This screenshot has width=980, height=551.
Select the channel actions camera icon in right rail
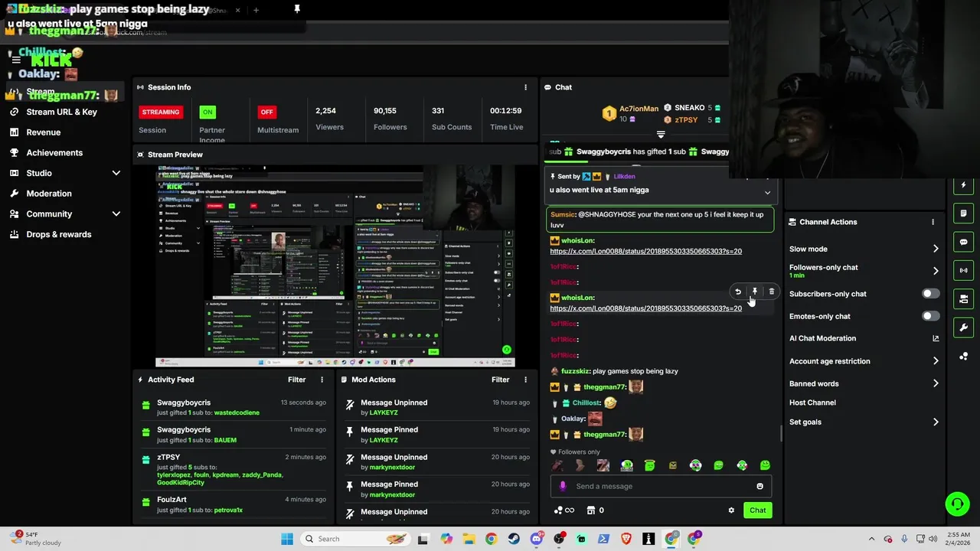963,298
